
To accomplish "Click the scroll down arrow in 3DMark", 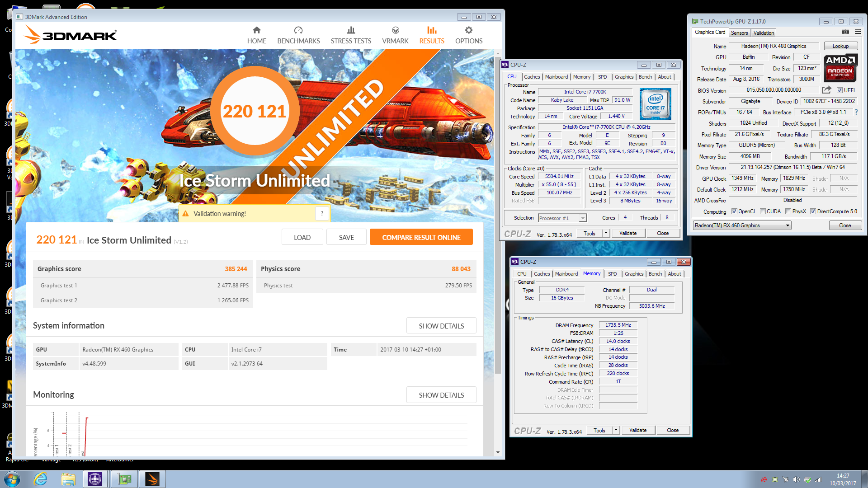I will tap(498, 452).
